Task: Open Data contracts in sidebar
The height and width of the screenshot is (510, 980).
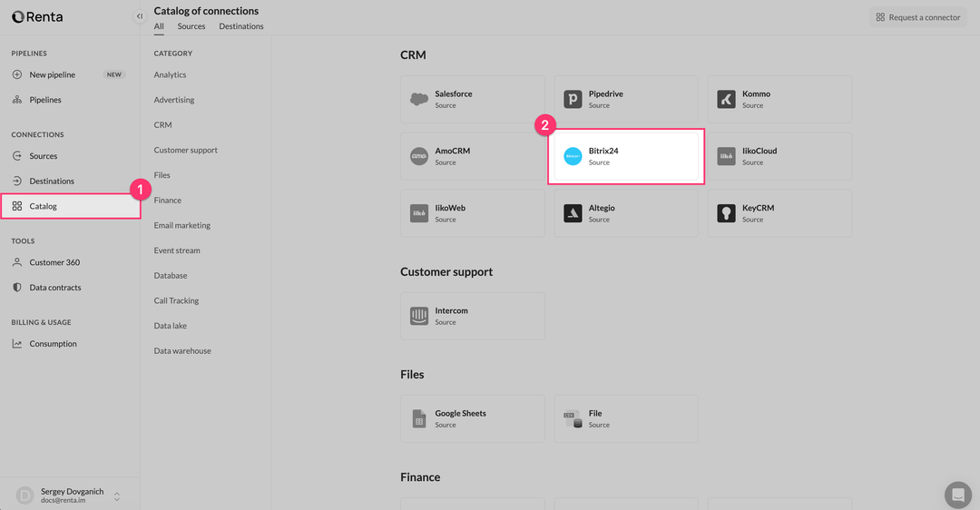Action: [x=55, y=288]
